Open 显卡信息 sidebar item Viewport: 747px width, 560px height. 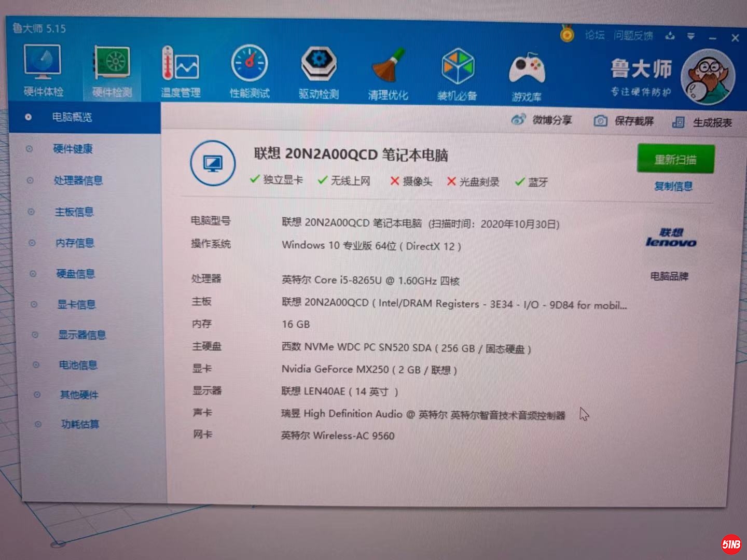(x=76, y=304)
